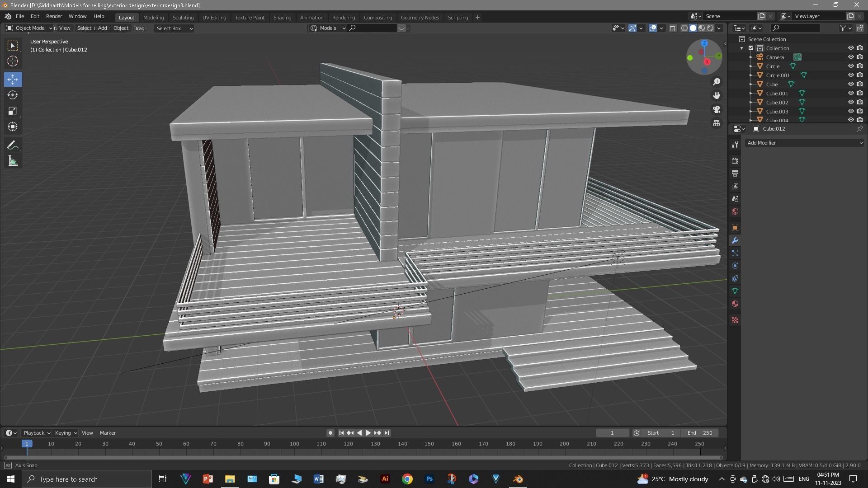Switch to the UV Editing workspace tab

click(214, 17)
